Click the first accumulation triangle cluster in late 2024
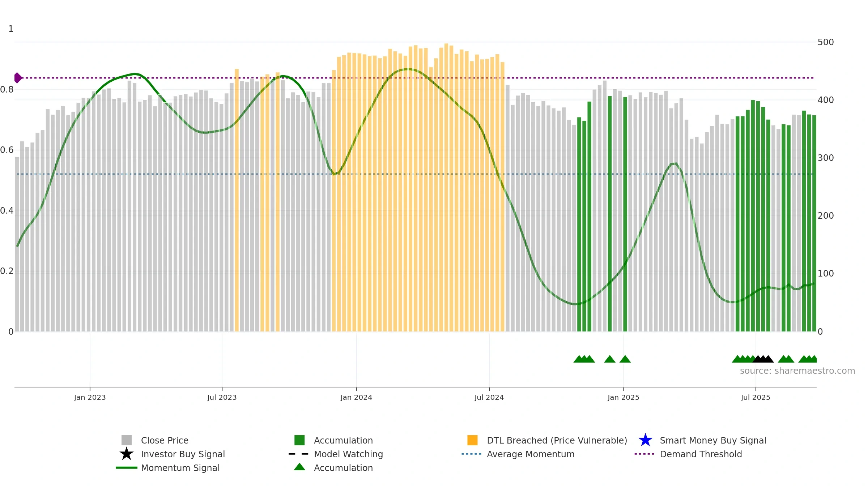Image resolution: width=868 pixels, height=488 pixels. (x=584, y=359)
